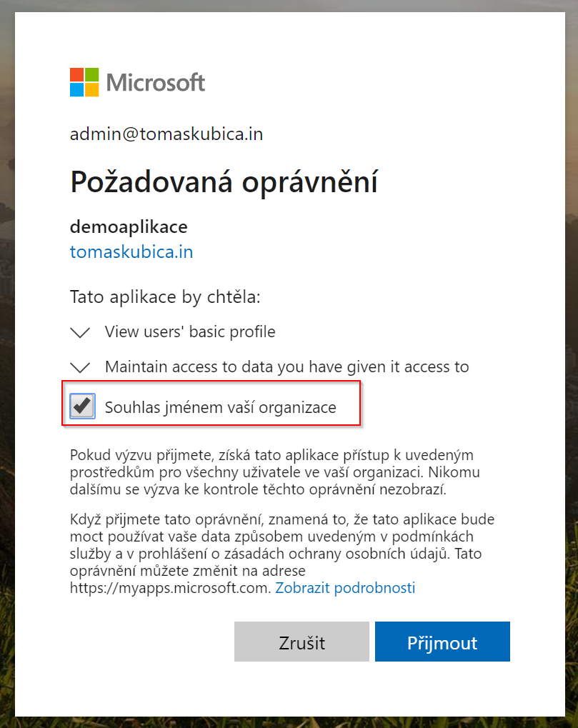The image size is (578, 728).
Task: Click the admin@tomaskubica.in account email
Action: tap(166, 134)
